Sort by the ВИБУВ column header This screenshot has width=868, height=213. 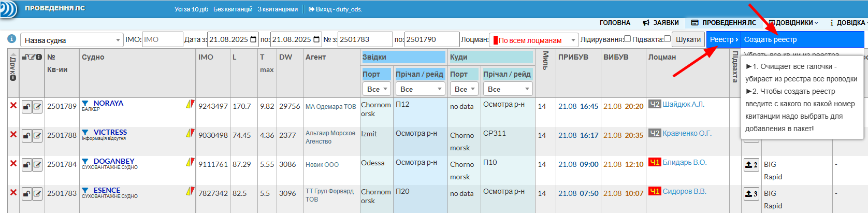click(x=616, y=57)
